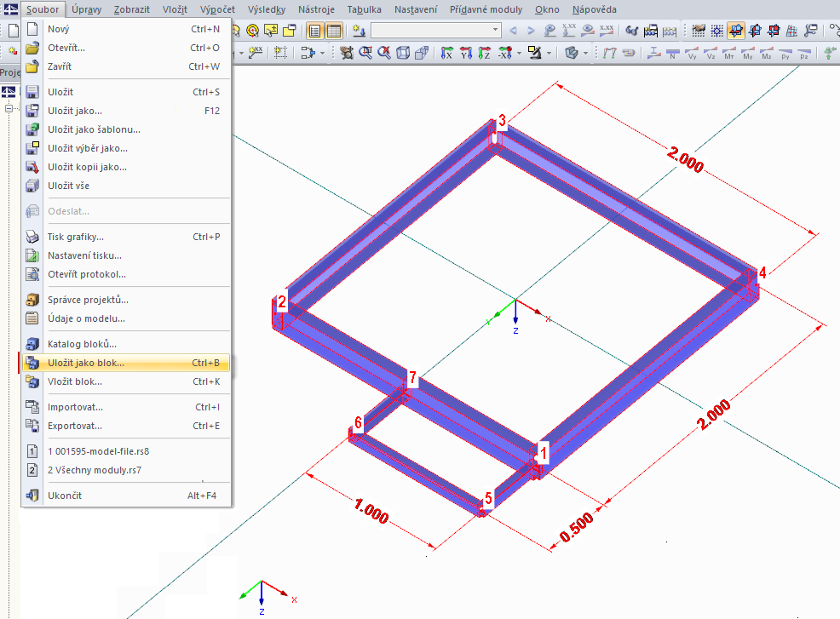
Task: Open the rendering mode dropdown arrow
Action: click(585, 54)
